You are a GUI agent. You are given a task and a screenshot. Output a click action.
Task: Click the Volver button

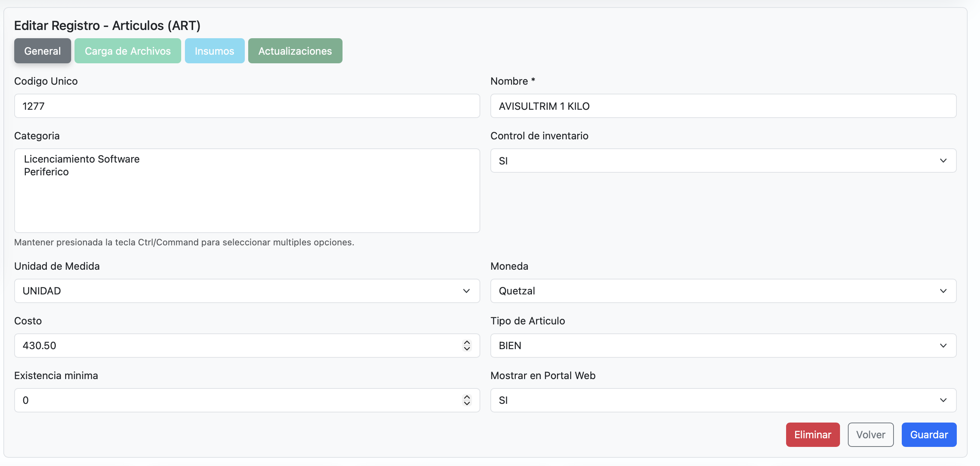870,435
